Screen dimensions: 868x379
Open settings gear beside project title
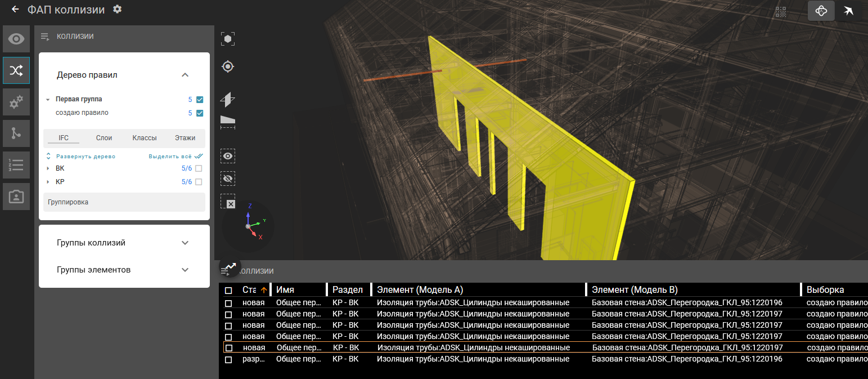pyautogui.click(x=117, y=9)
